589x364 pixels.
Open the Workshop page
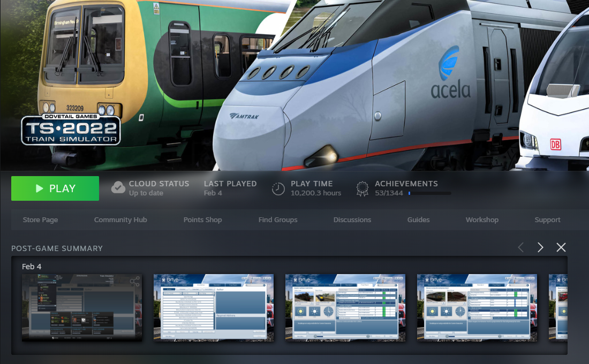coord(482,220)
